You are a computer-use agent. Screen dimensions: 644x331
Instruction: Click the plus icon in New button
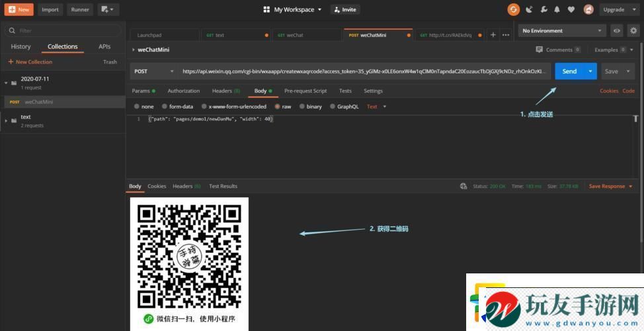pyautogui.click(x=11, y=9)
